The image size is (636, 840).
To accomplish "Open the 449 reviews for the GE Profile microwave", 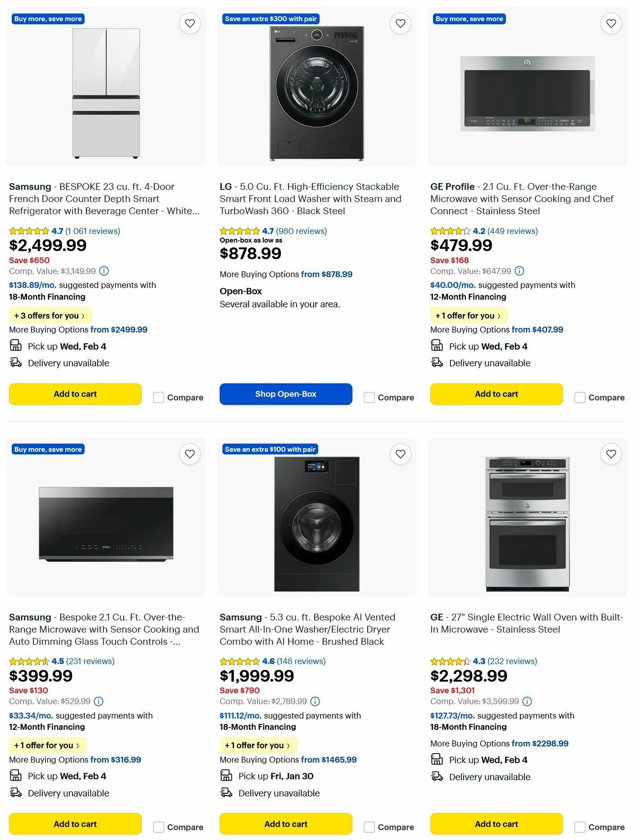I will click(x=512, y=231).
